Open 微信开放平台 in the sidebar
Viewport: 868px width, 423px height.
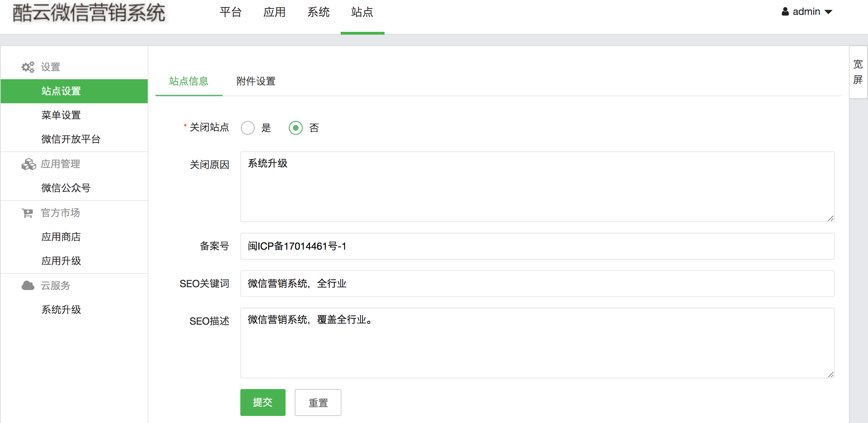(74, 139)
